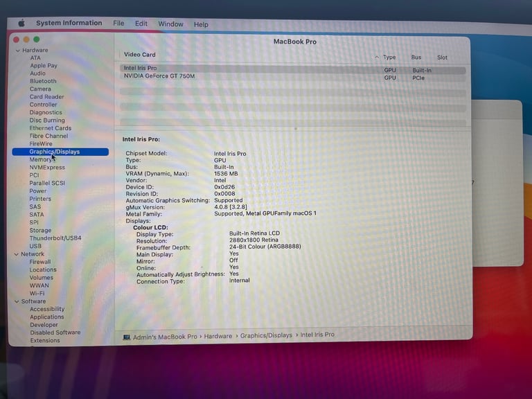Click the computer icon in path bar
Screen dimensions: 532x399
point(127,337)
